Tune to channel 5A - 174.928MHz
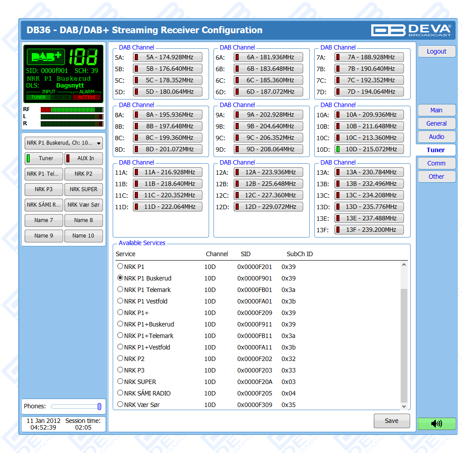 (x=168, y=57)
